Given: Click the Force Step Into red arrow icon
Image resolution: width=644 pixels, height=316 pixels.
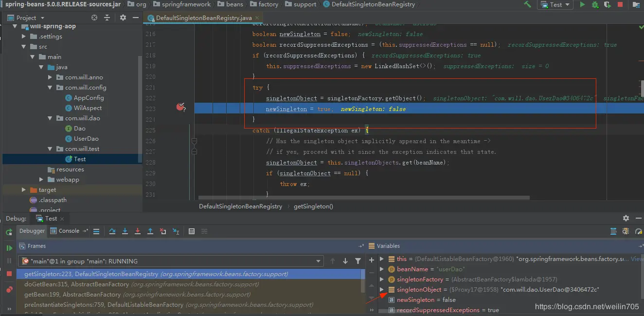Looking at the screenshot, I should pyautogui.click(x=138, y=231).
